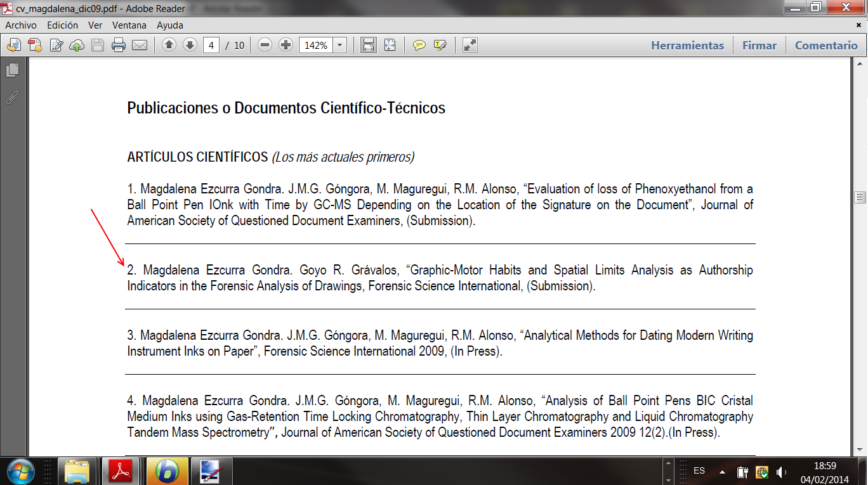
Task: Click the page number input field
Action: pos(211,46)
